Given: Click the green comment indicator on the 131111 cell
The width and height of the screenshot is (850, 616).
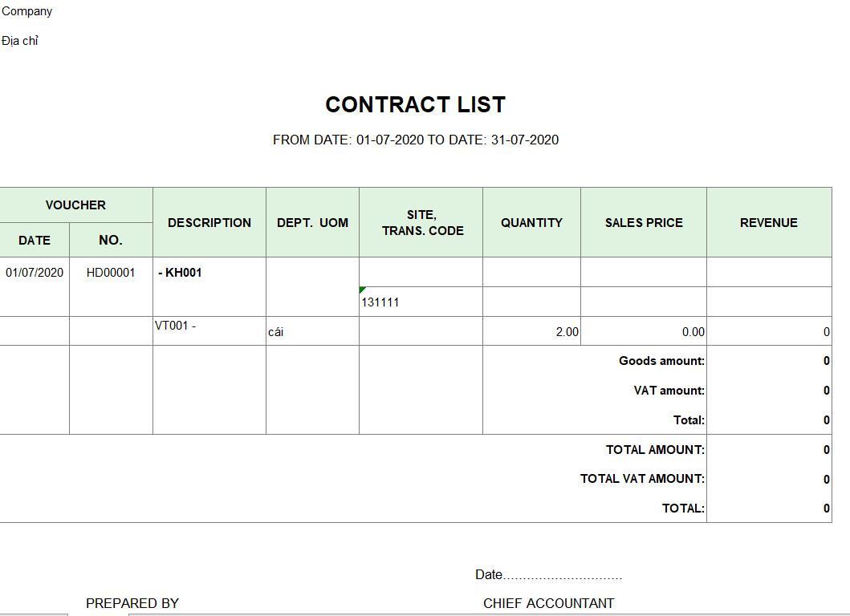Looking at the screenshot, I should click(363, 290).
